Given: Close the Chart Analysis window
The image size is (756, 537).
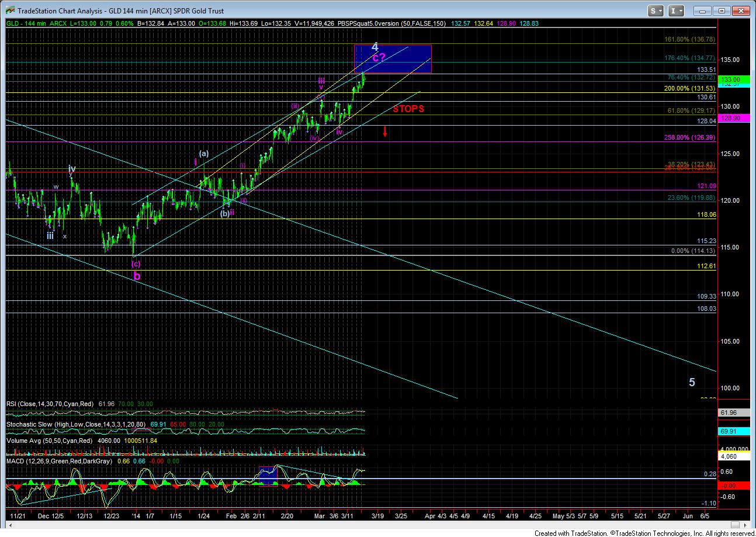Looking at the screenshot, I should (x=741, y=11).
